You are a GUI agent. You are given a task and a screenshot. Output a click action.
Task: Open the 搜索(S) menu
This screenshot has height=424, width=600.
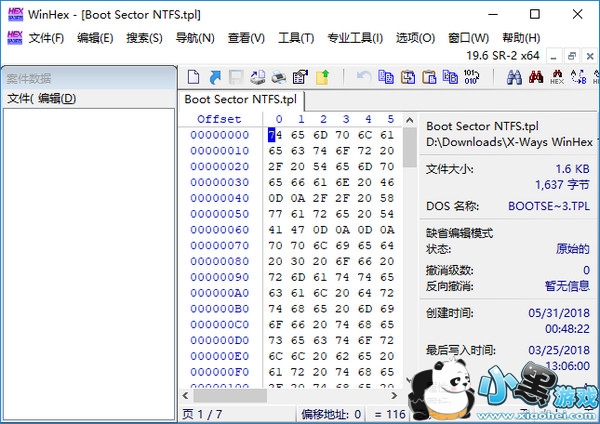tap(144, 38)
